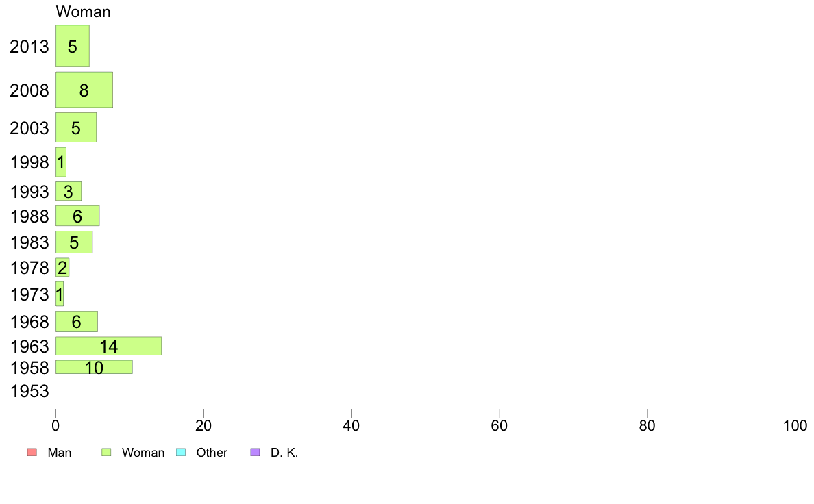Click the 1958 bar showing 10
814x504 pixels.
pos(94,367)
